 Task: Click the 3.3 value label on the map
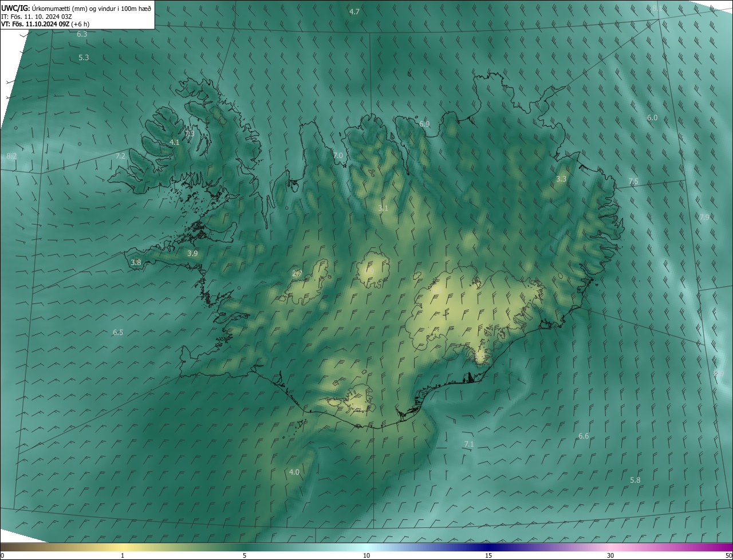coord(561,179)
